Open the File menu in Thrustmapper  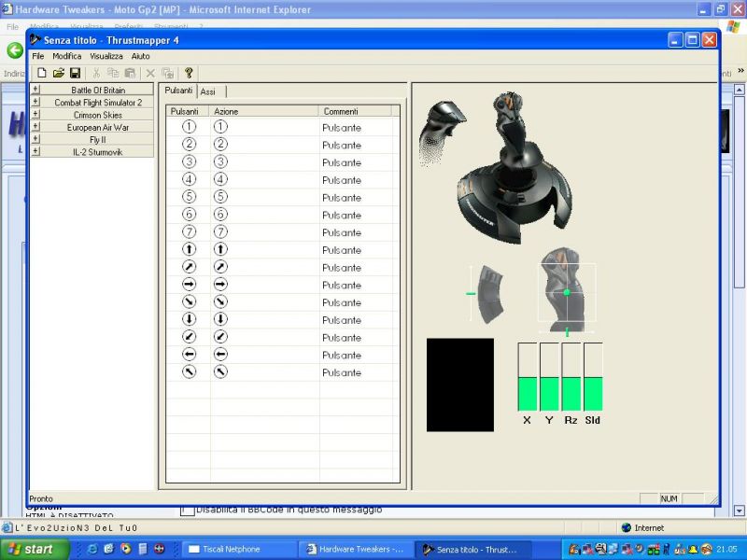tap(38, 56)
